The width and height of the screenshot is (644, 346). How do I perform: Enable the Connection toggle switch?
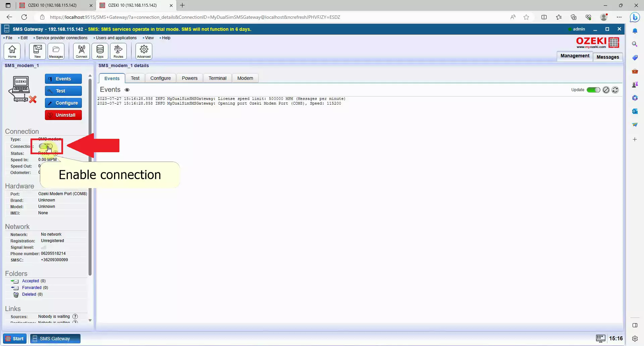pyautogui.click(x=46, y=147)
